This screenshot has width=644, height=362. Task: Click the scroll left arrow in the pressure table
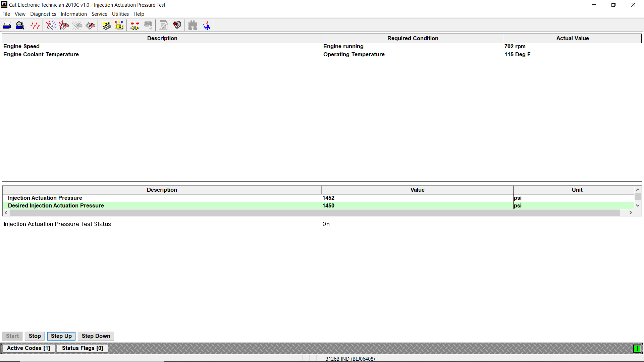(6, 213)
